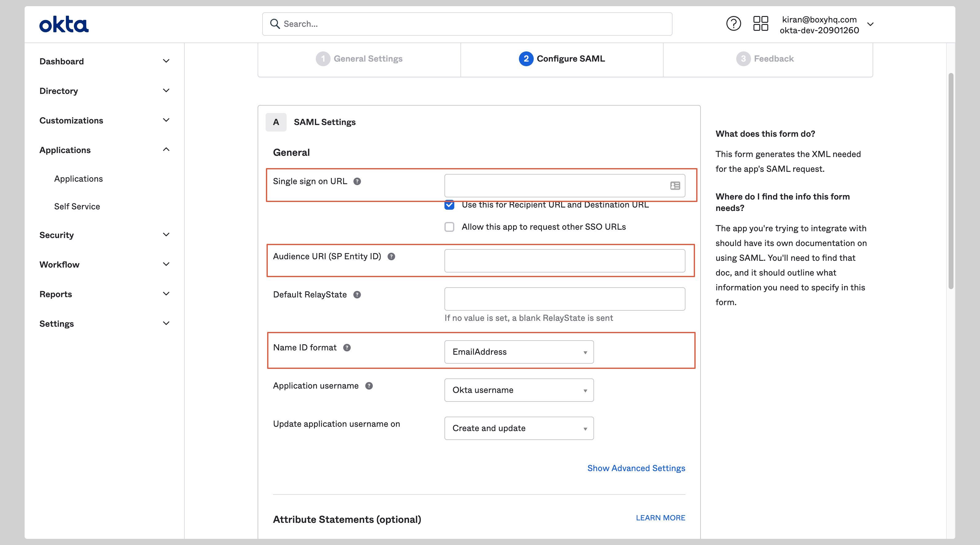980x545 pixels.
Task: Click the step 1 number badge
Action: tap(323, 59)
